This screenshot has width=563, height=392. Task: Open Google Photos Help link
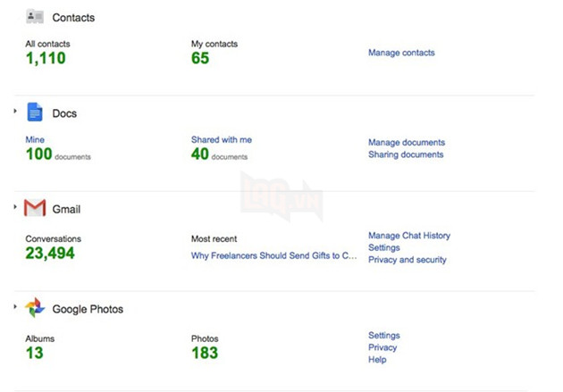pos(376,360)
